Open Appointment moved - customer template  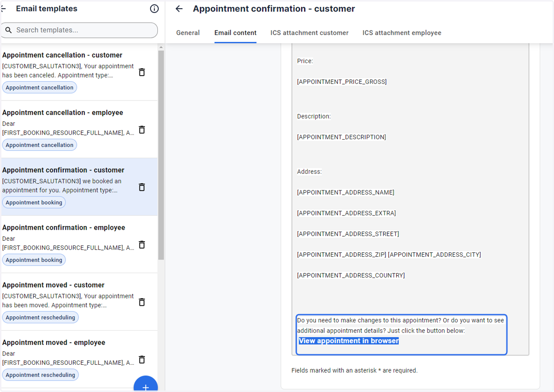(x=78, y=302)
